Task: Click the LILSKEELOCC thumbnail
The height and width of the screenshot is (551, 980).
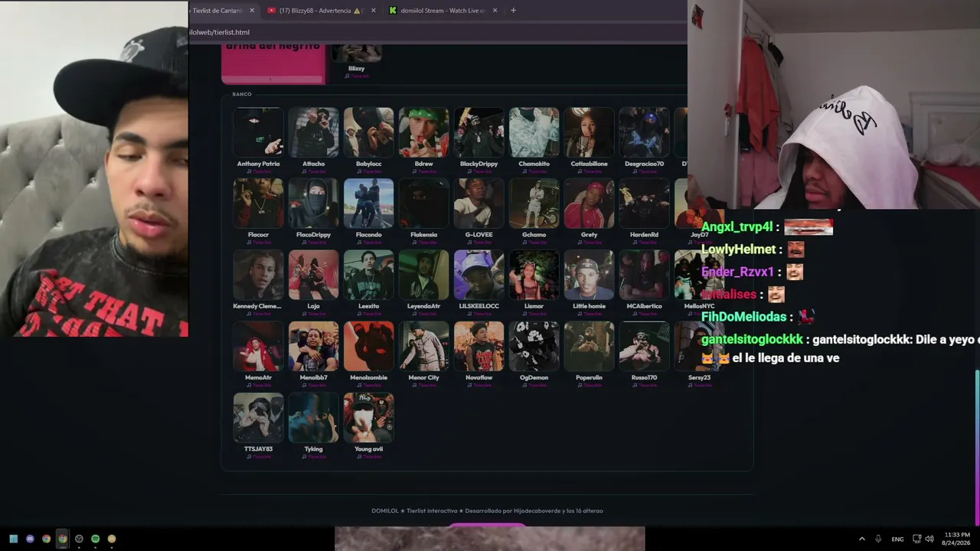Action: point(479,274)
